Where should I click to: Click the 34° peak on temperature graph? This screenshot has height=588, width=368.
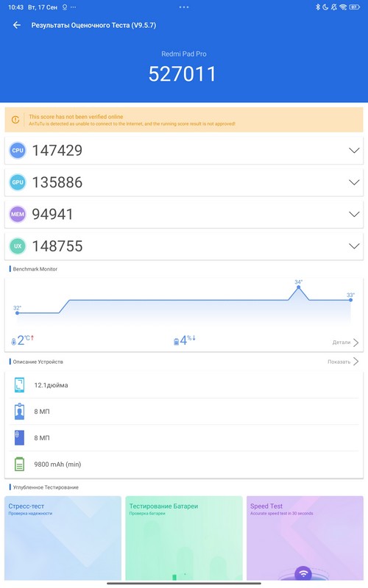click(x=299, y=287)
